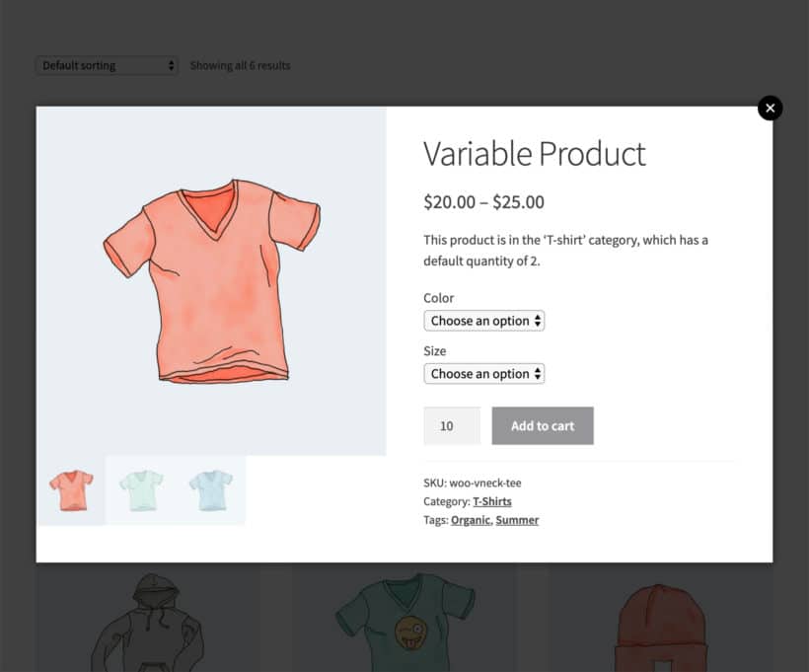The width and height of the screenshot is (809, 672).
Task: Open the Summer tag link
Action: [517, 520]
